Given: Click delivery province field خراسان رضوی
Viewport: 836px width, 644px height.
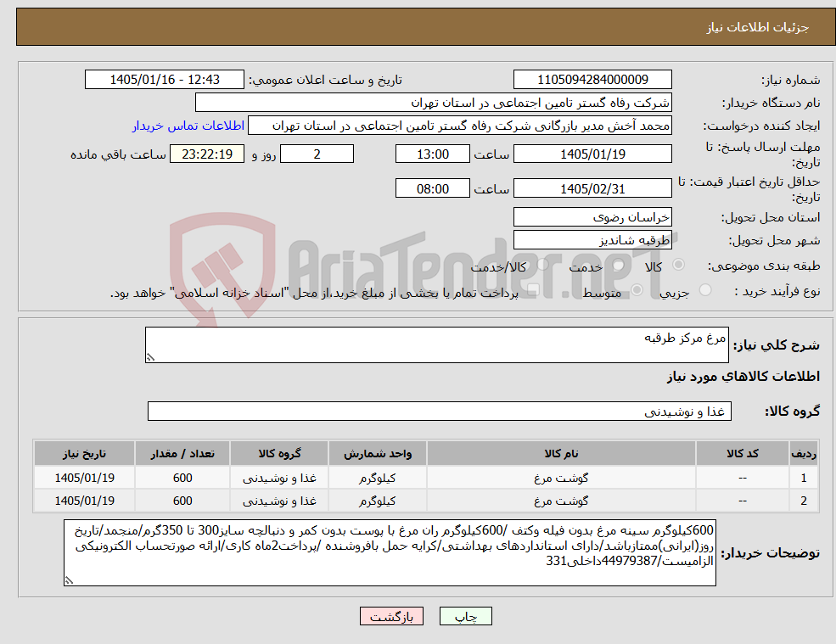Looking at the screenshot, I should coord(592,217).
